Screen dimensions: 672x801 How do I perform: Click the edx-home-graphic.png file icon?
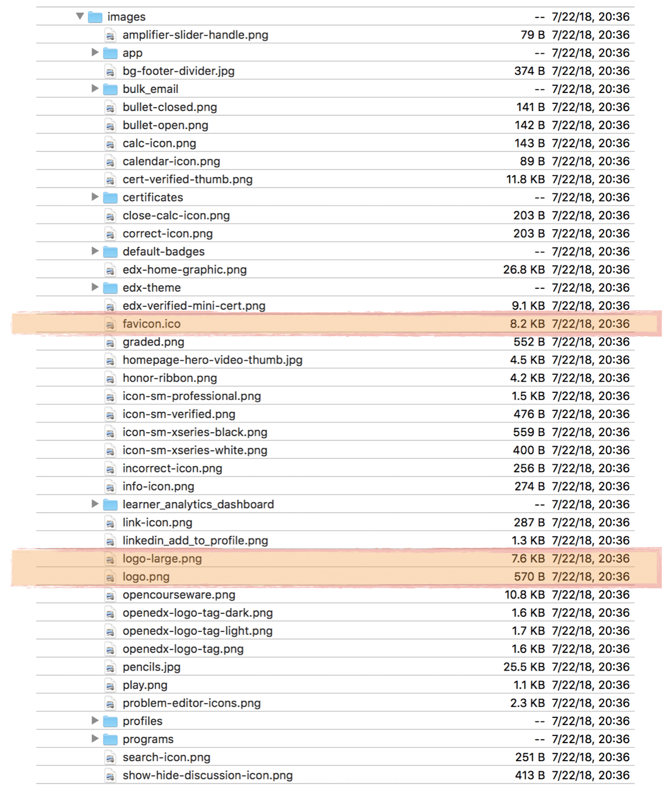(x=110, y=270)
